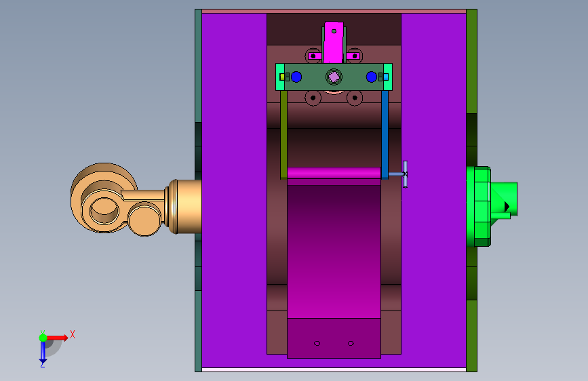The image size is (588, 381).
Task: Select the center shaft hole in the crossbar
Action: [334, 77]
